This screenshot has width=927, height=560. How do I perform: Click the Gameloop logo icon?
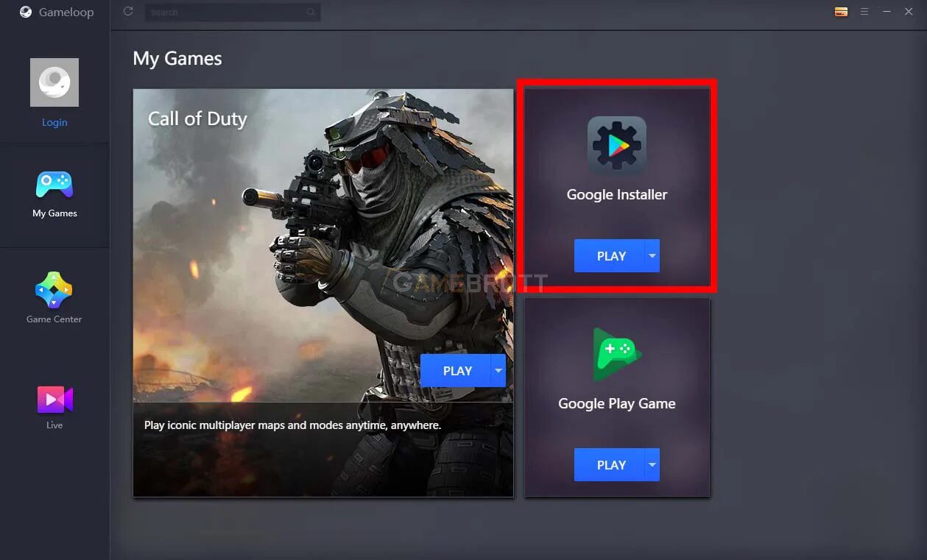(x=26, y=12)
